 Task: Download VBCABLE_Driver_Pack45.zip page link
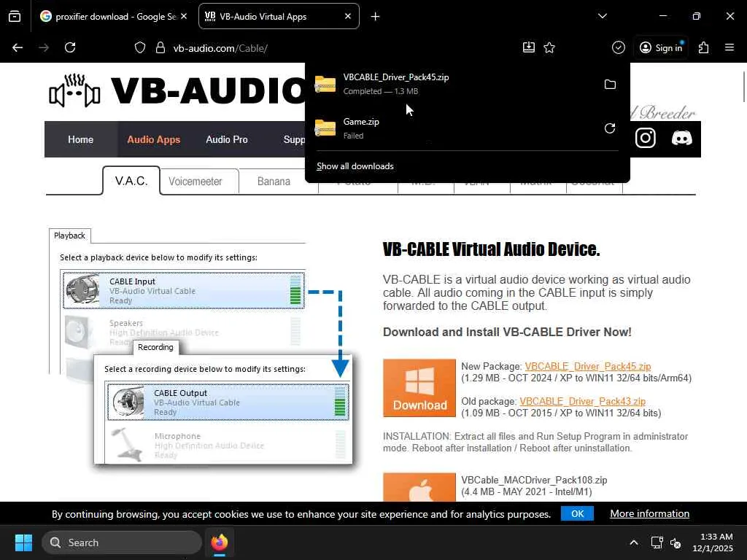point(588,367)
